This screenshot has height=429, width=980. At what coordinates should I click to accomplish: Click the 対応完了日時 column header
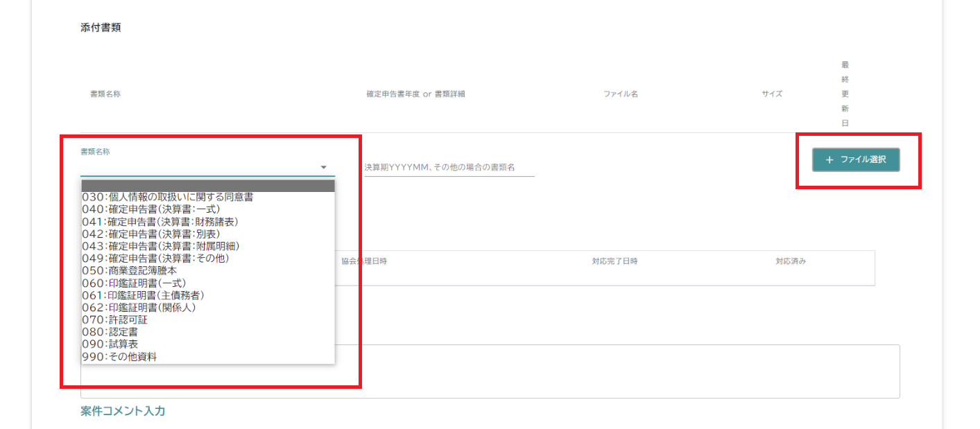click(x=614, y=262)
